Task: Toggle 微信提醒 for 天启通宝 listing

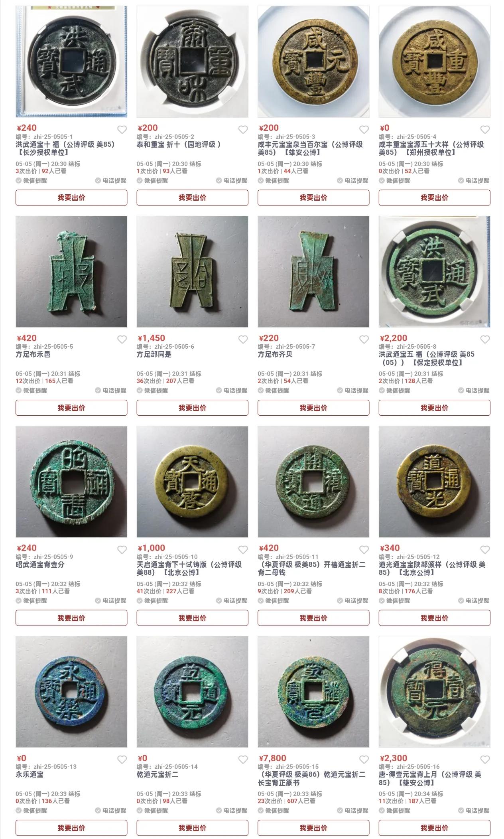Action: 152,600
